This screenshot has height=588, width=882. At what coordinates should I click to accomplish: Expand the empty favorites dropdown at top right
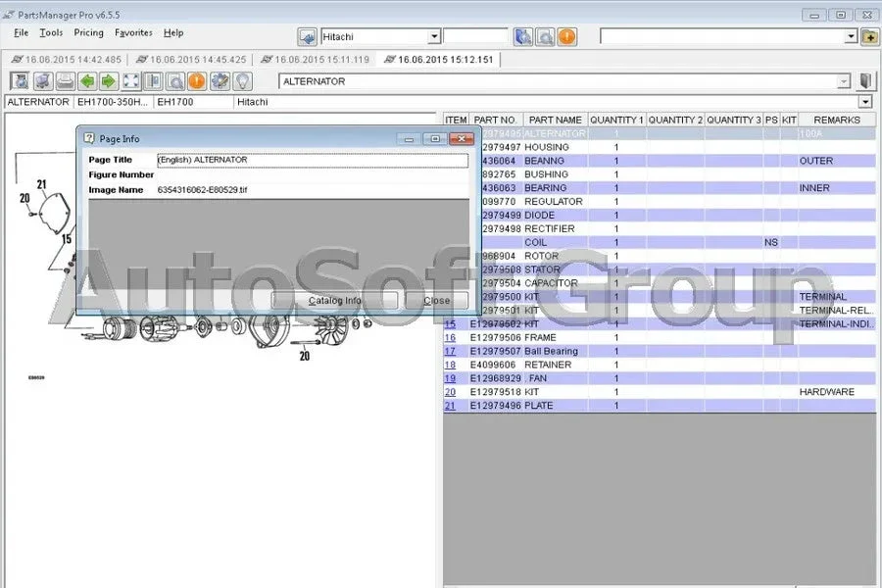[x=851, y=36]
